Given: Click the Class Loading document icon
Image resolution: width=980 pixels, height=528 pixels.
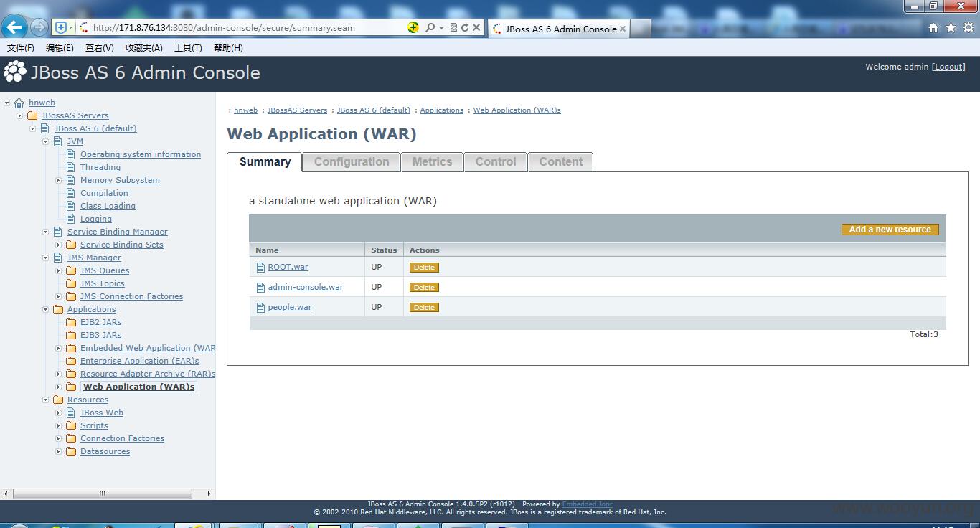Looking at the screenshot, I should tap(71, 207).
